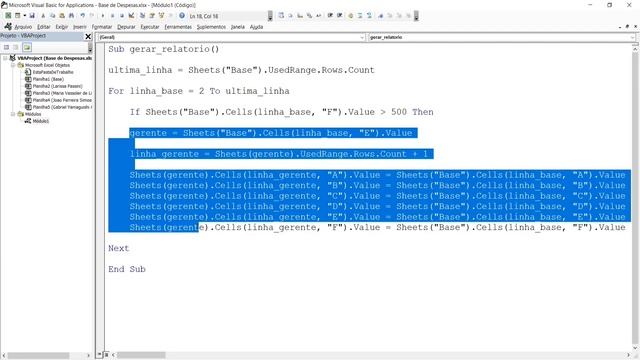Screen dimensions: 640x360
Task: Undo the last edit with the Undo icon
Action: click(82, 16)
